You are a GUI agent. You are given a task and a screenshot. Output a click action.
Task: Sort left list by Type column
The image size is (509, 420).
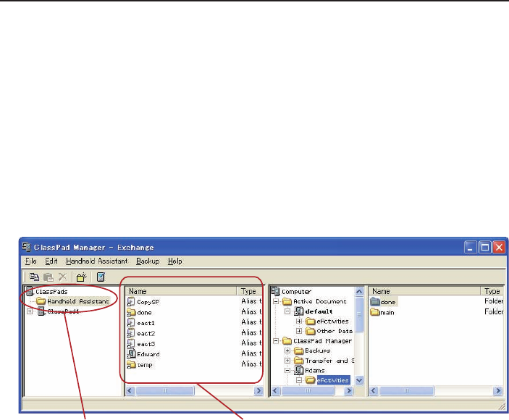pos(249,291)
